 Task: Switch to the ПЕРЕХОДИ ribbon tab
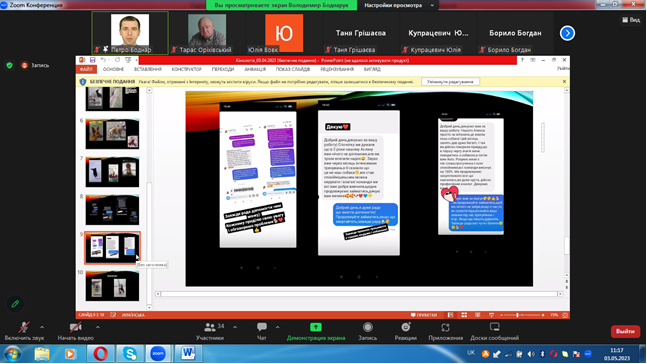pos(223,69)
